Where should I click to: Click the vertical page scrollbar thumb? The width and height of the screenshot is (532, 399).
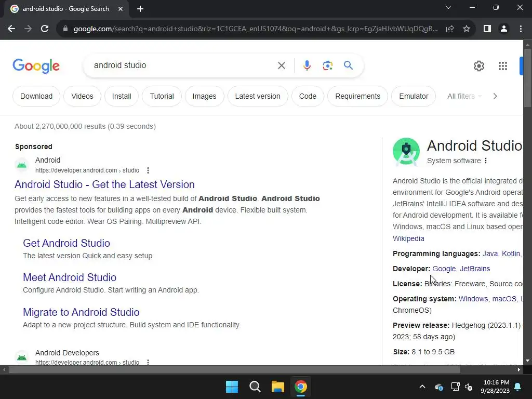[527, 78]
